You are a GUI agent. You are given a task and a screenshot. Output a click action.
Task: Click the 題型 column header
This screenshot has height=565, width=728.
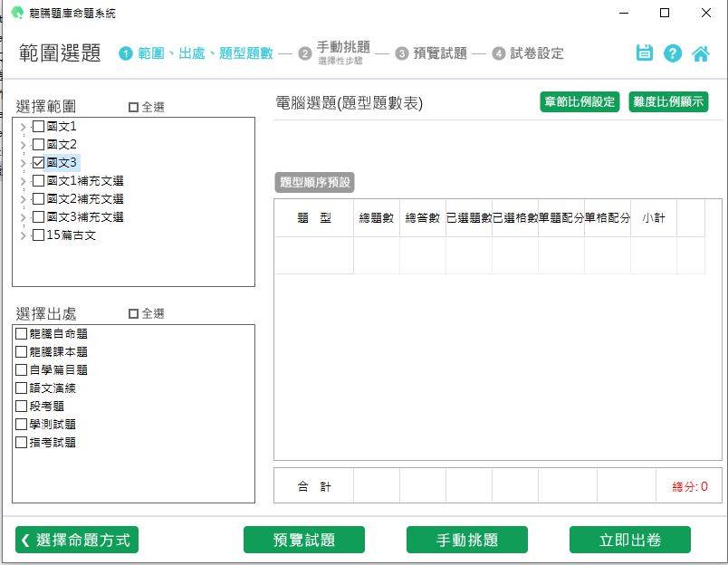(x=314, y=217)
